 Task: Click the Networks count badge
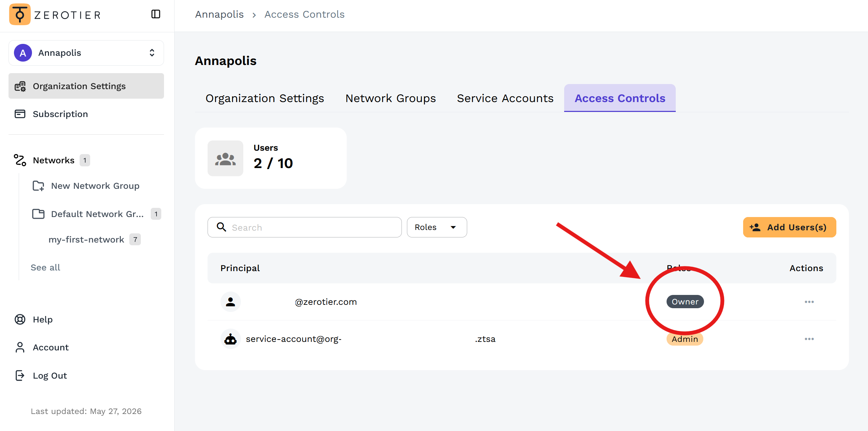point(85,160)
